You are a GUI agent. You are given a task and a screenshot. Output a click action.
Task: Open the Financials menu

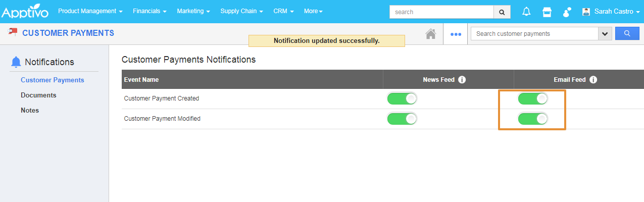[x=150, y=11]
